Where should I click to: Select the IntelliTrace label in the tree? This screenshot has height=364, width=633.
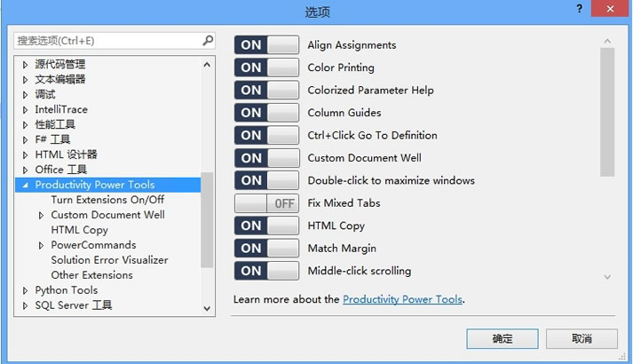[x=61, y=109]
